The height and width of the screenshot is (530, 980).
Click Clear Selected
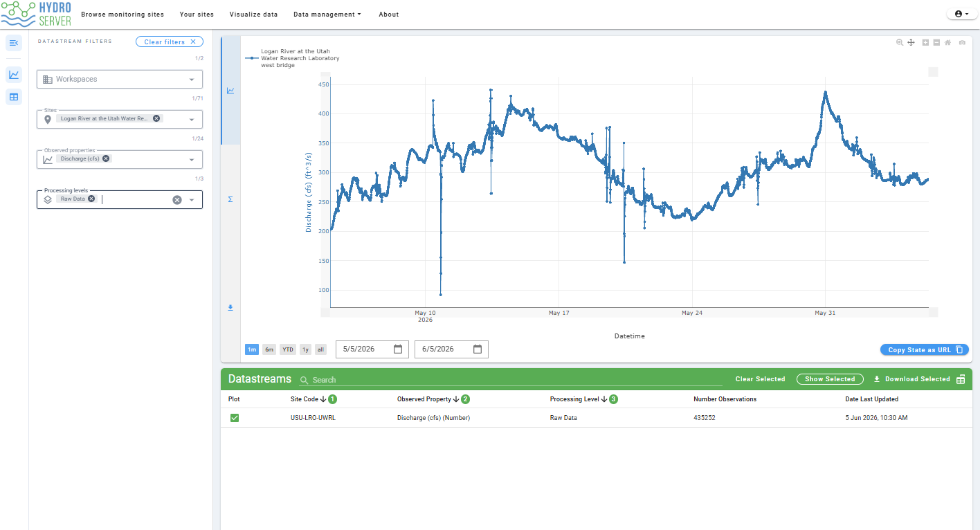760,379
